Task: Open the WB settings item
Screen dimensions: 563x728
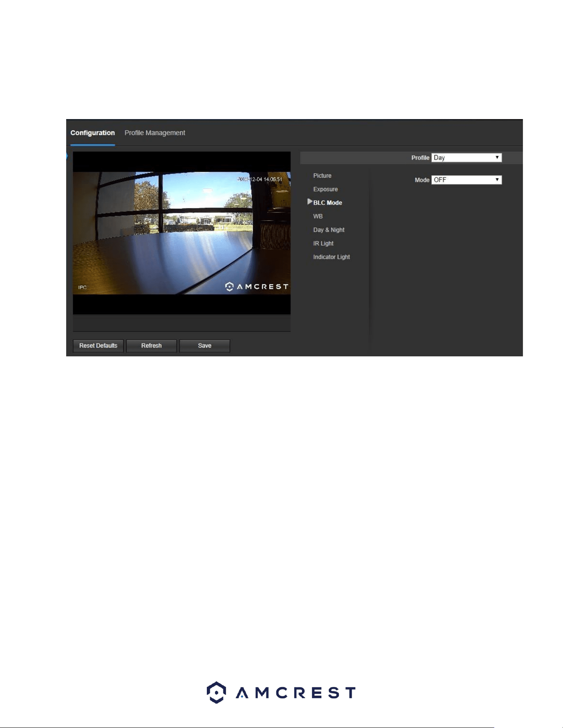Action: (318, 216)
